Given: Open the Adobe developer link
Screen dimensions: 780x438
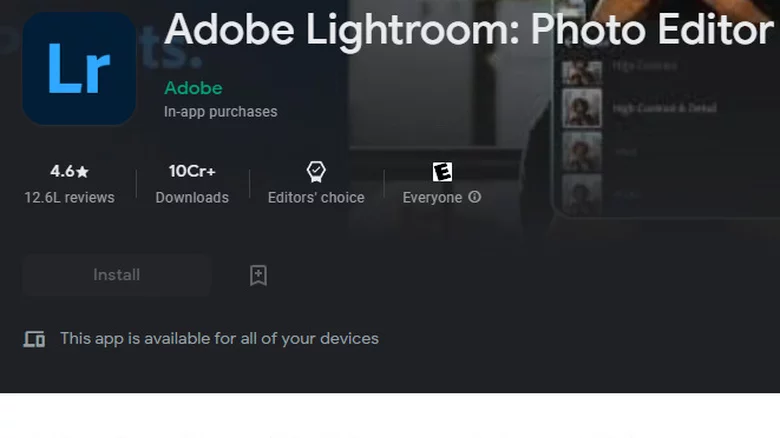Looking at the screenshot, I should (x=193, y=88).
